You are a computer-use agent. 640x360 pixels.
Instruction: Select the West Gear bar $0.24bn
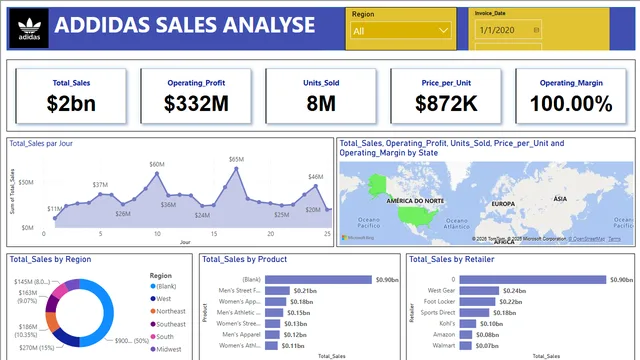[479, 291]
